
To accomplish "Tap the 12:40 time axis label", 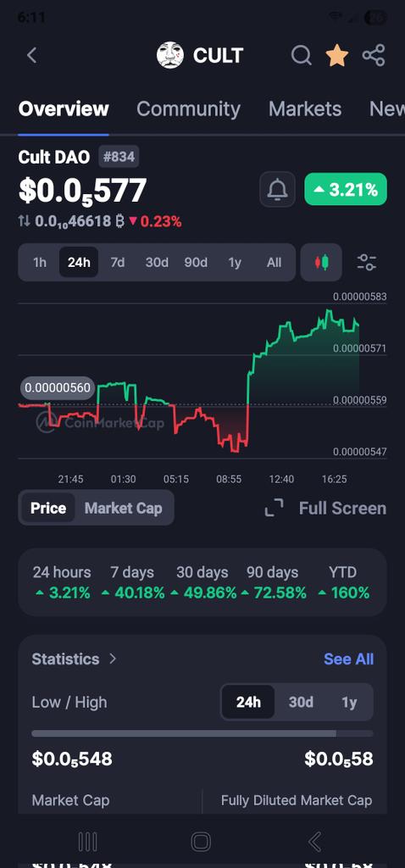I will [x=281, y=479].
